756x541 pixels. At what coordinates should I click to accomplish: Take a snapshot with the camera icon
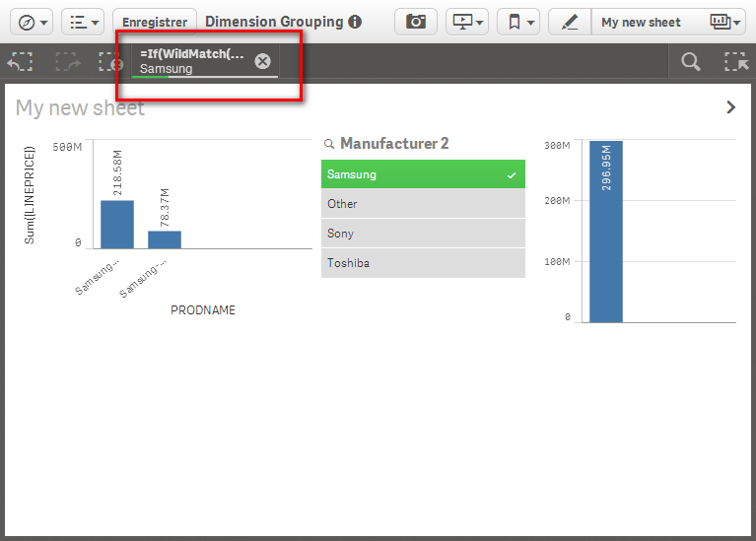[x=416, y=22]
